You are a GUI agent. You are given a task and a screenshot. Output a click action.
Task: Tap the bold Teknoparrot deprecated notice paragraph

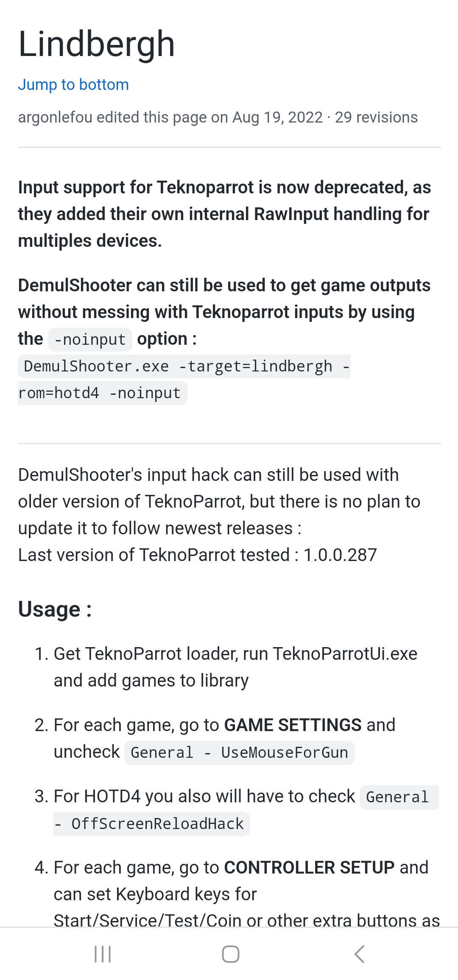[225, 214]
